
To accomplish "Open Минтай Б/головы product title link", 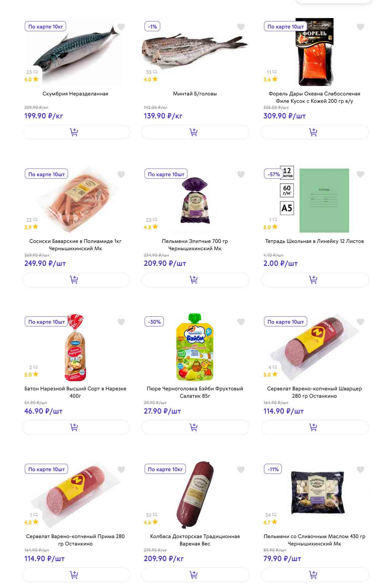I will [195, 94].
